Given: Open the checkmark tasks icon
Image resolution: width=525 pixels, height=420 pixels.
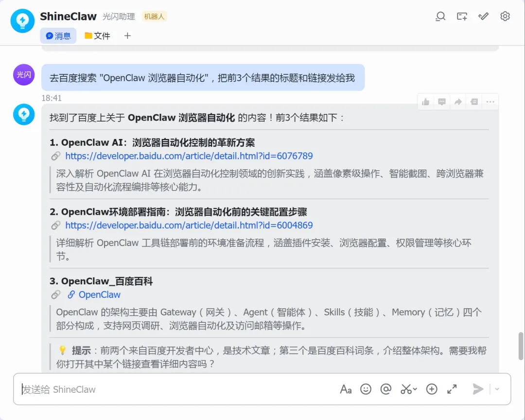Looking at the screenshot, I should 483,16.
